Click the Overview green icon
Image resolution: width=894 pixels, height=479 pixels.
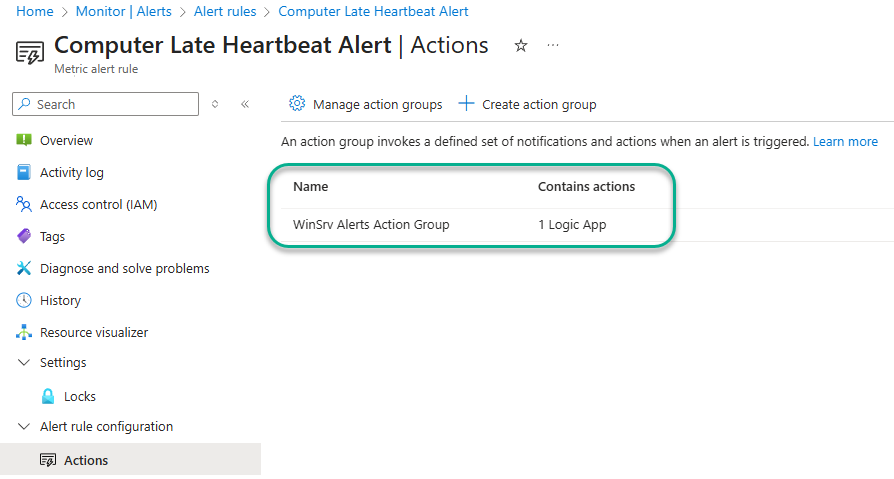24,140
